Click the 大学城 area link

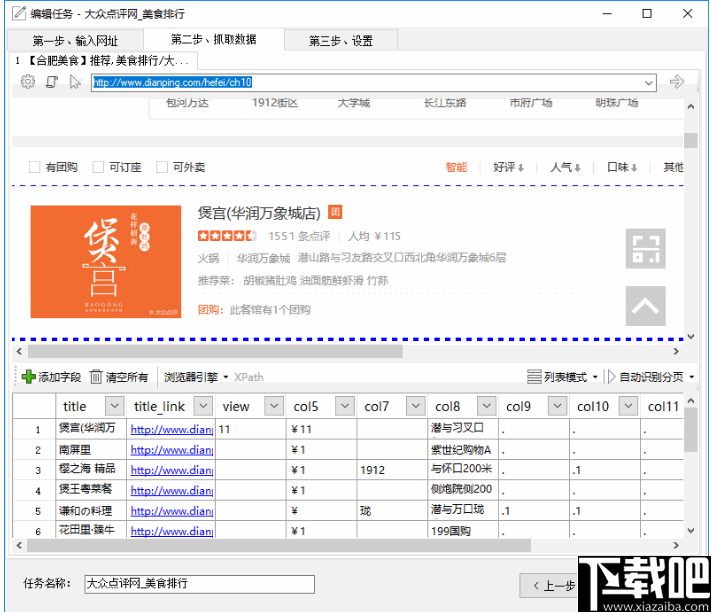[354, 103]
